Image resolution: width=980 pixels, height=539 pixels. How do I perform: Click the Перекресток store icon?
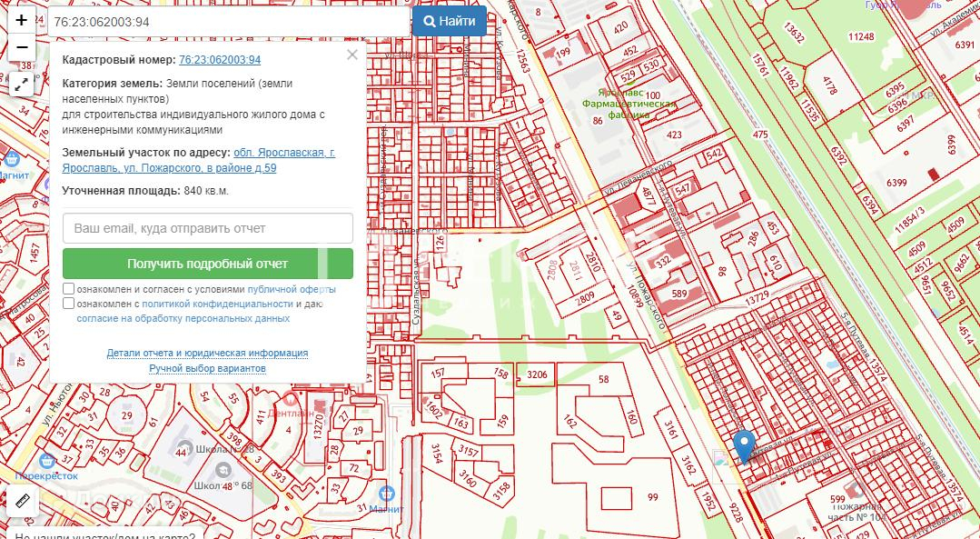click(47, 462)
